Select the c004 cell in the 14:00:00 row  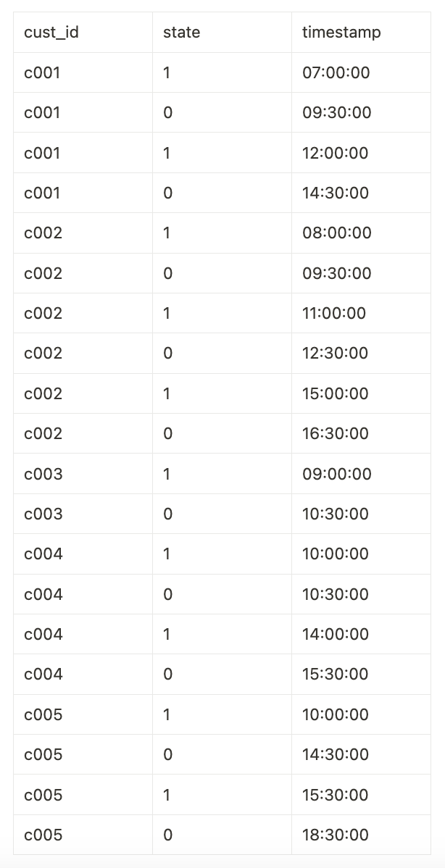tap(43, 634)
